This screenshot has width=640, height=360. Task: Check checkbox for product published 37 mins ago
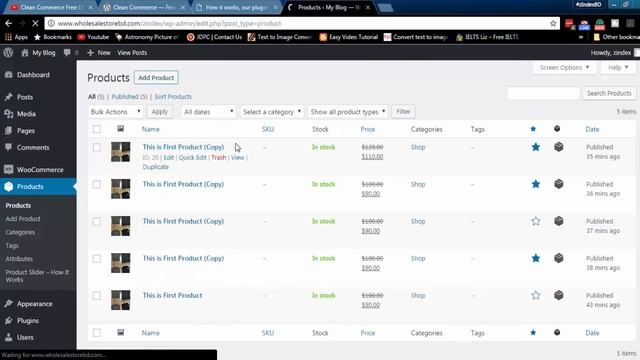[97, 222]
